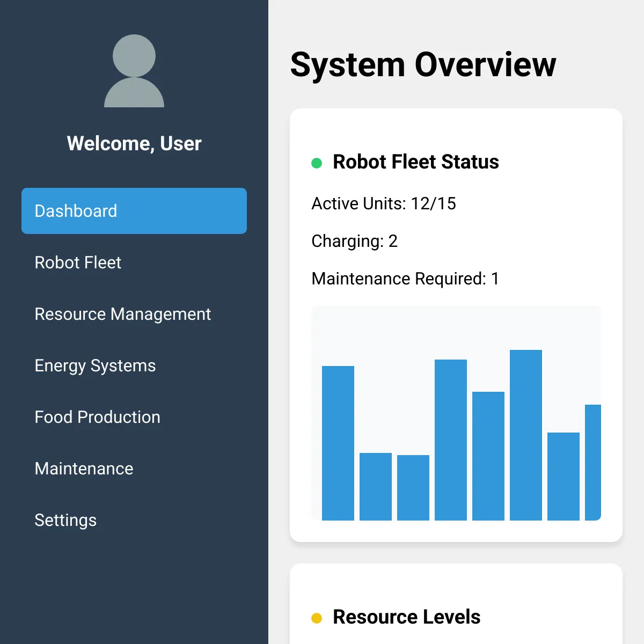Image resolution: width=644 pixels, height=644 pixels.
Task: Click the shortest bar in the chart
Action: pos(413,487)
